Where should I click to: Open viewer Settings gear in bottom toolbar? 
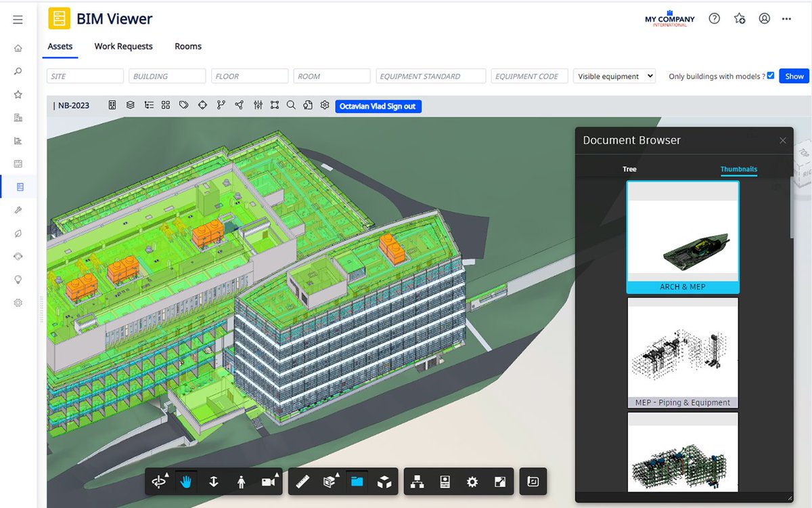tap(472, 482)
